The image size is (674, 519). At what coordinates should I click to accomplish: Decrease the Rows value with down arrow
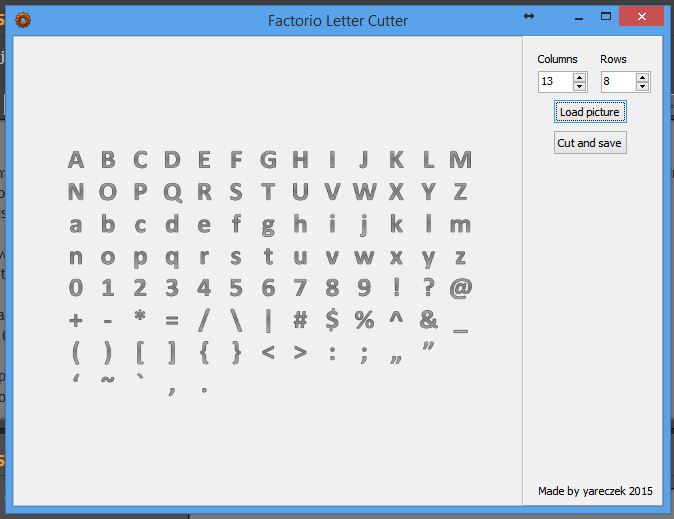tap(642, 86)
